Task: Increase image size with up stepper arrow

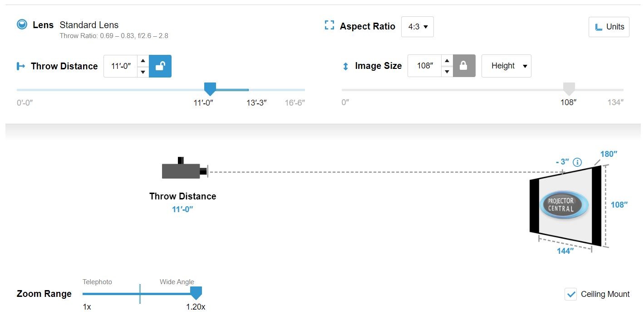Action: coord(447,61)
